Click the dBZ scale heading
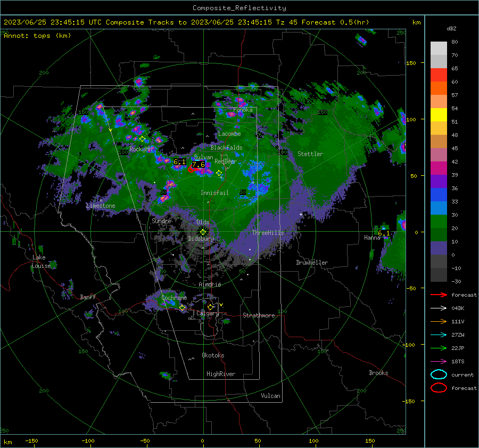Image resolution: width=479 pixels, height=448 pixels. [x=451, y=29]
